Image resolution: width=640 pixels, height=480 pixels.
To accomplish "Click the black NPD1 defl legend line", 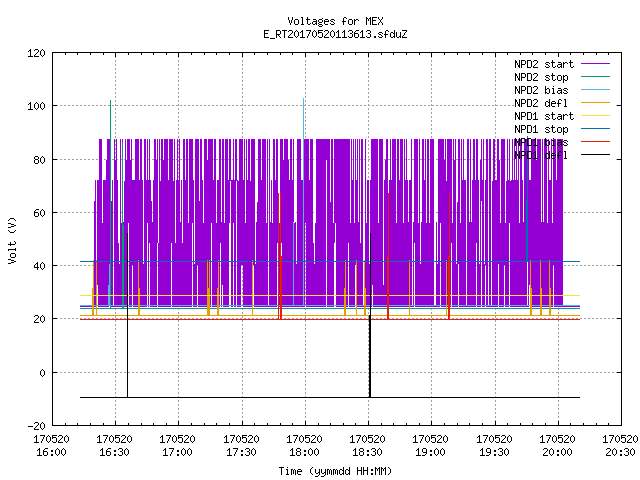I will pos(595,155).
